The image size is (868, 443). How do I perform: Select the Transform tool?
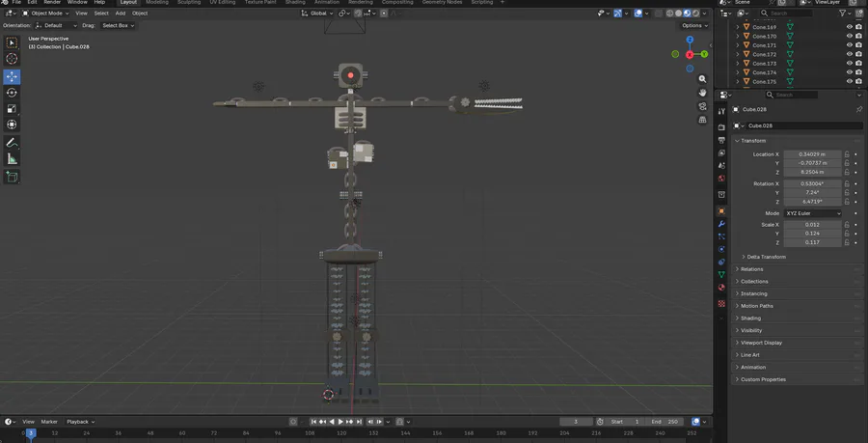pos(12,125)
